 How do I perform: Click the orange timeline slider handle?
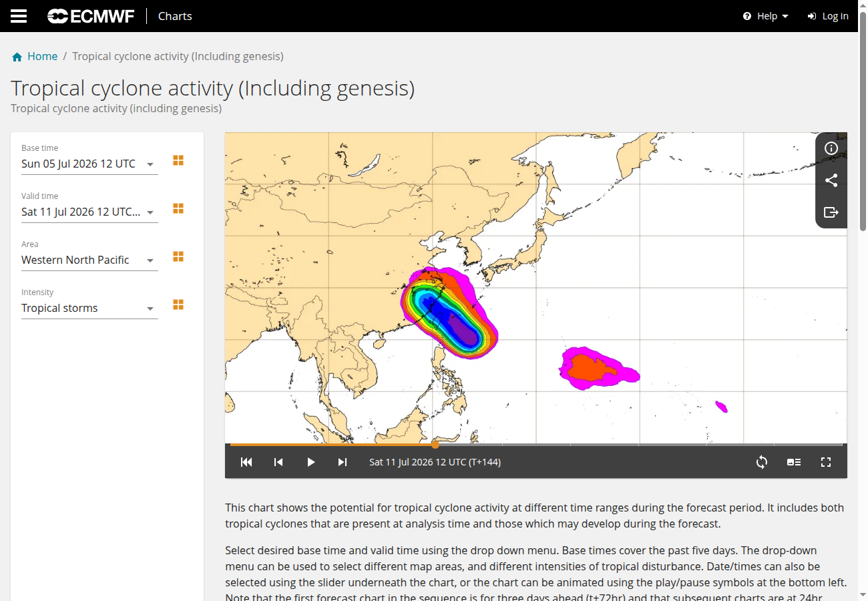click(435, 444)
